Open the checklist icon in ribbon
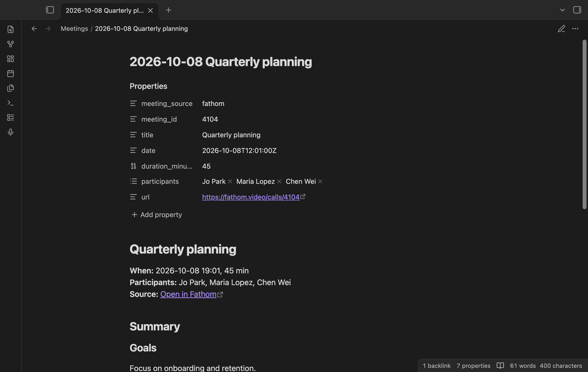Screen dimensions: 588x372 [10, 117]
